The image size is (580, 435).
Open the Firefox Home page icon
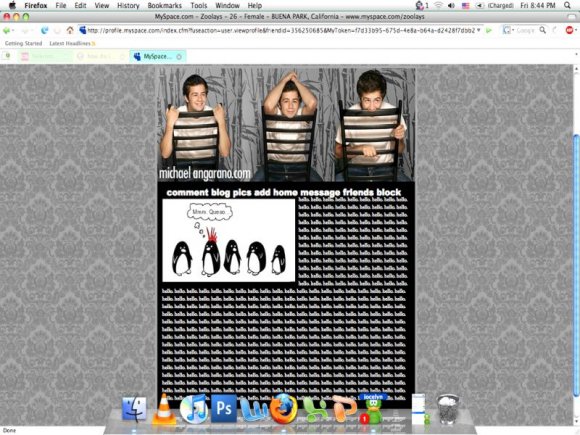tap(70, 30)
